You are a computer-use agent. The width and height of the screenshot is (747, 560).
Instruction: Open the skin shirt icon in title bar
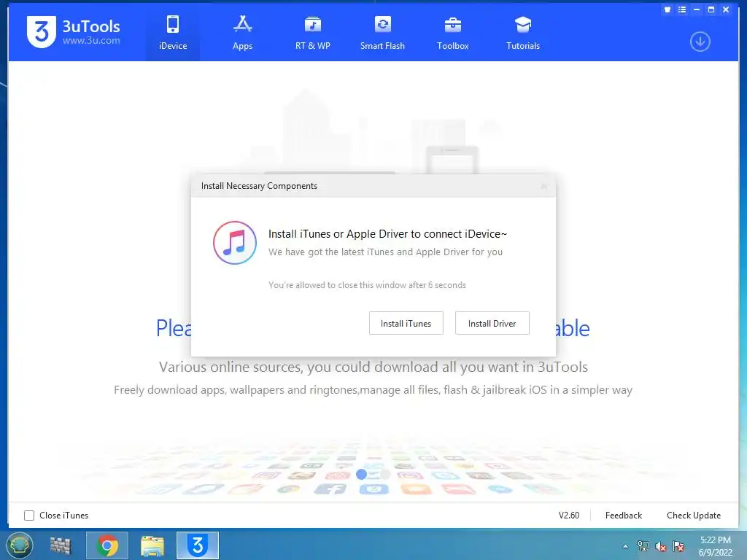[x=667, y=9]
